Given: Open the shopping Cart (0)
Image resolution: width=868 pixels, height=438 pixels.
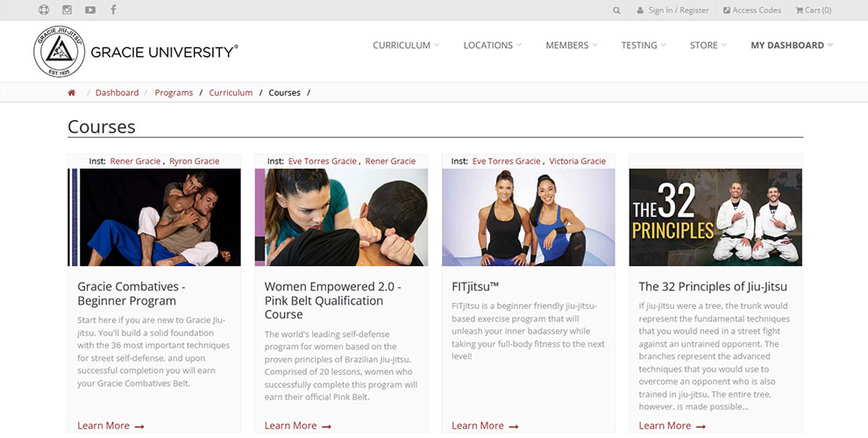Looking at the screenshot, I should pos(813,11).
